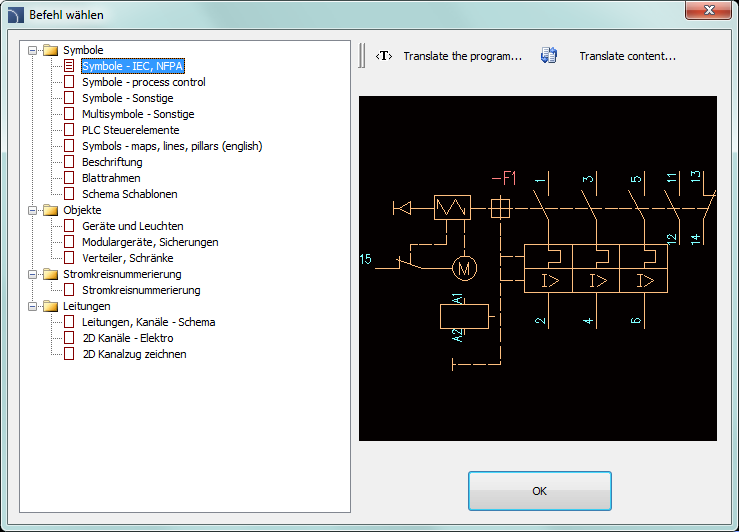Click icon beside 2D Kanalzug zeichnen

coord(69,354)
